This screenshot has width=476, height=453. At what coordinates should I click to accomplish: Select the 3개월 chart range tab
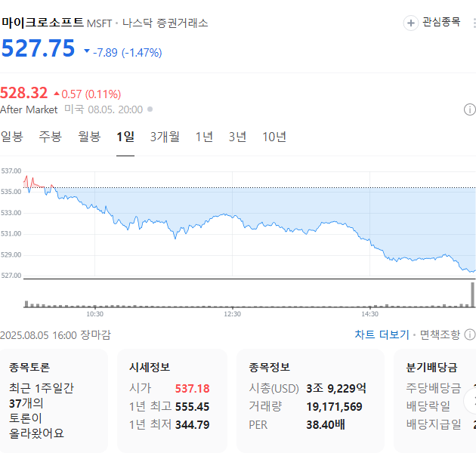click(165, 137)
